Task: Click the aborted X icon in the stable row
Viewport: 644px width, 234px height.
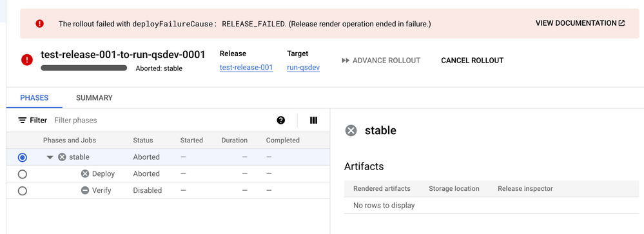Action: (x=62, y=157)
